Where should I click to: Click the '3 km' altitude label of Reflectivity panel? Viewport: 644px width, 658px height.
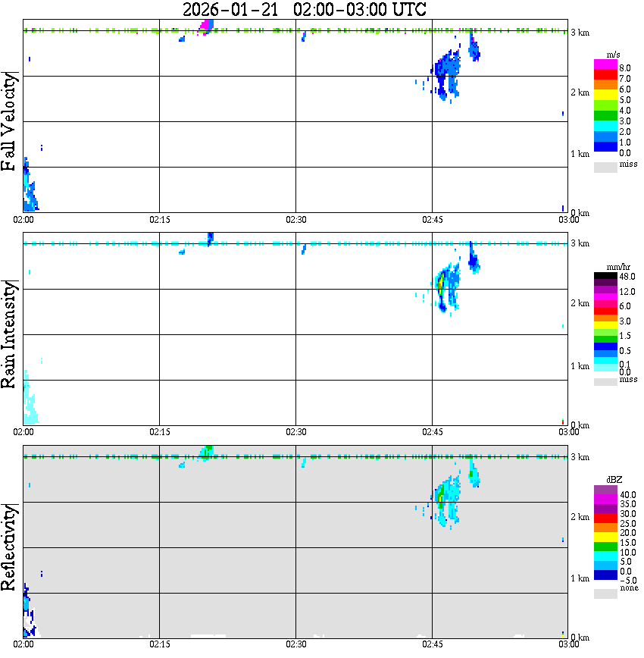(580, 457)
